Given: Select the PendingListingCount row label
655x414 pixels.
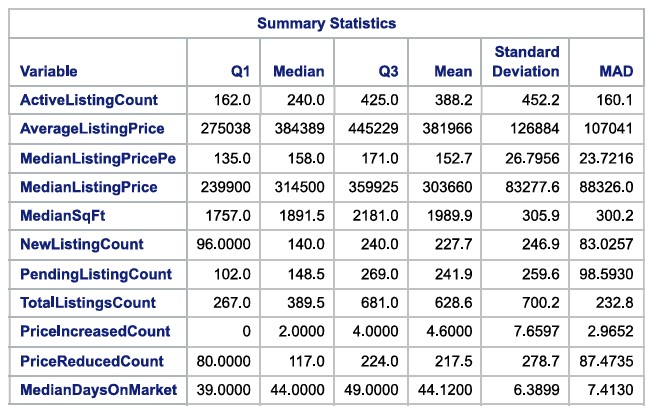Looking at the screenshot, I should [96, 273].
